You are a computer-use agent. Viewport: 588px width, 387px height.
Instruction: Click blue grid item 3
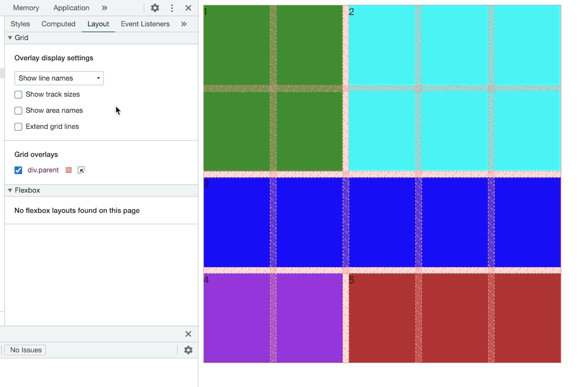[382, 222]
